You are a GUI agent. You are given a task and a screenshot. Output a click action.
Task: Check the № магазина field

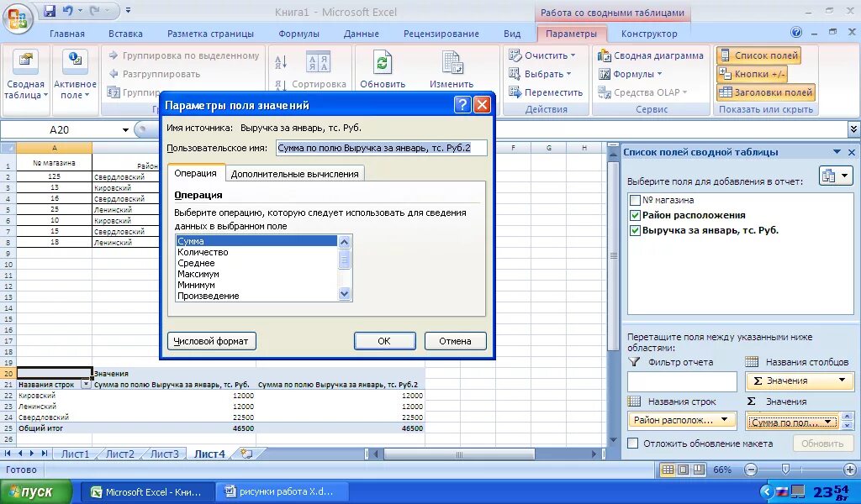pos(636,200)
